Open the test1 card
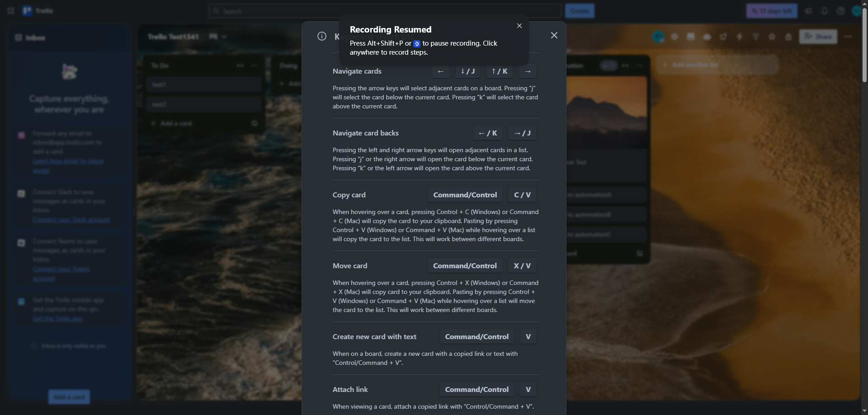Image resolution: width=868 pixels, height=415 pixels. point(204,84)
